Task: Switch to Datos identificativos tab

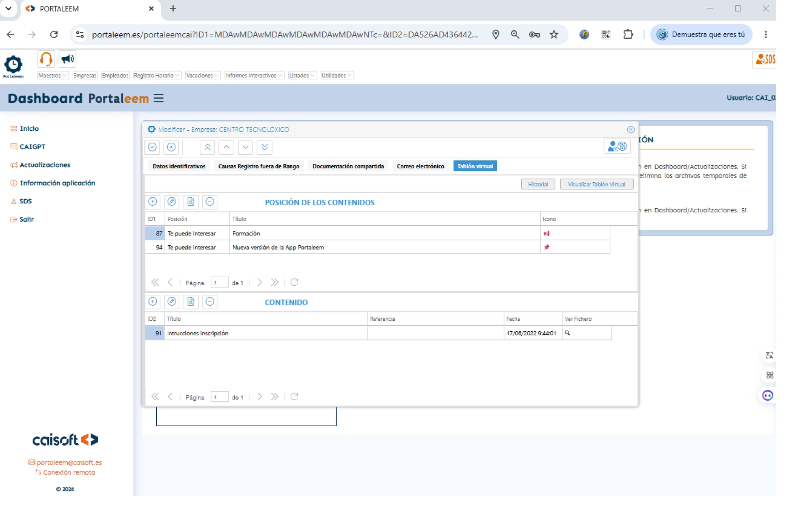Action: click(179, 166)
